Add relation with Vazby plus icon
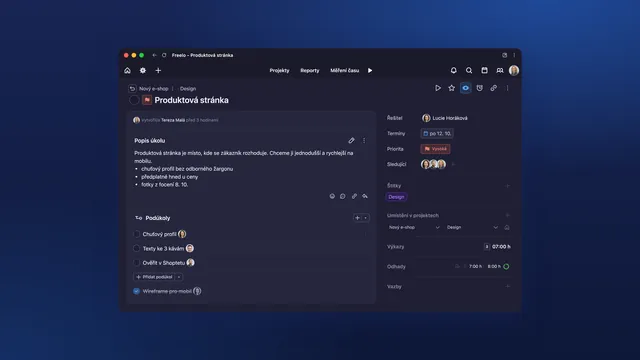 coord(507,287)
